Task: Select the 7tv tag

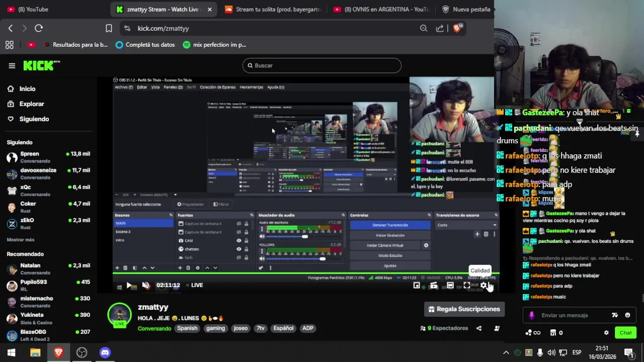Action: [x=261, y=328]
